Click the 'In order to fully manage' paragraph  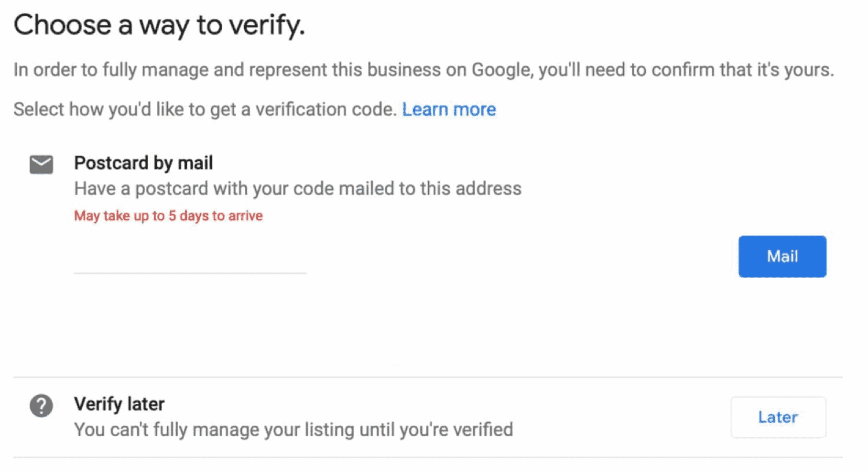coord(424,70)
